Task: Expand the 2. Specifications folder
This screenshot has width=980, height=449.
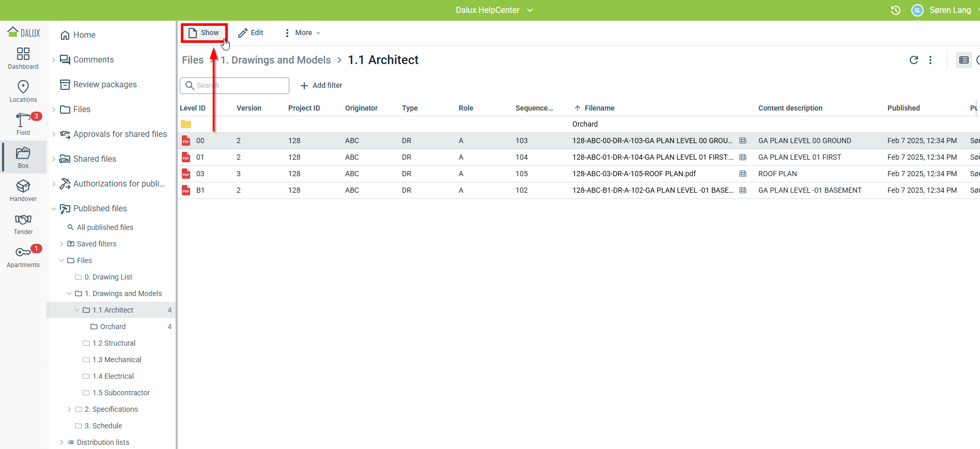Action: (x=69, y=409)
